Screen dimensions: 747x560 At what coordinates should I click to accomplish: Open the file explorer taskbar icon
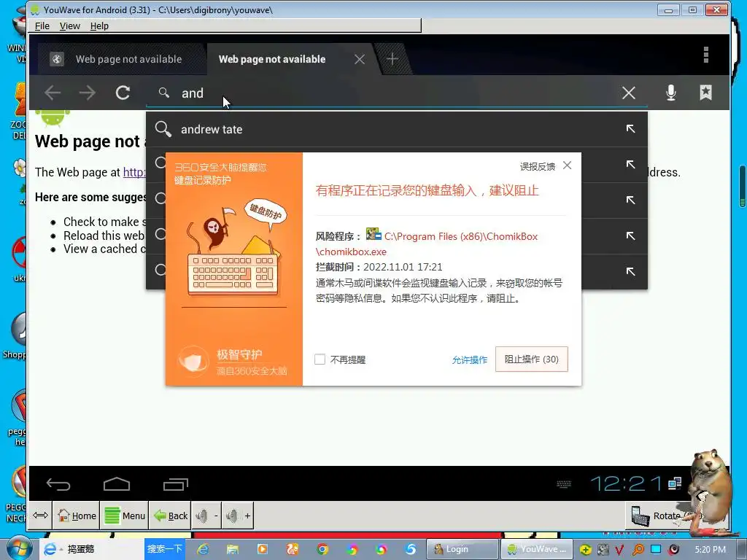point(233,549)
